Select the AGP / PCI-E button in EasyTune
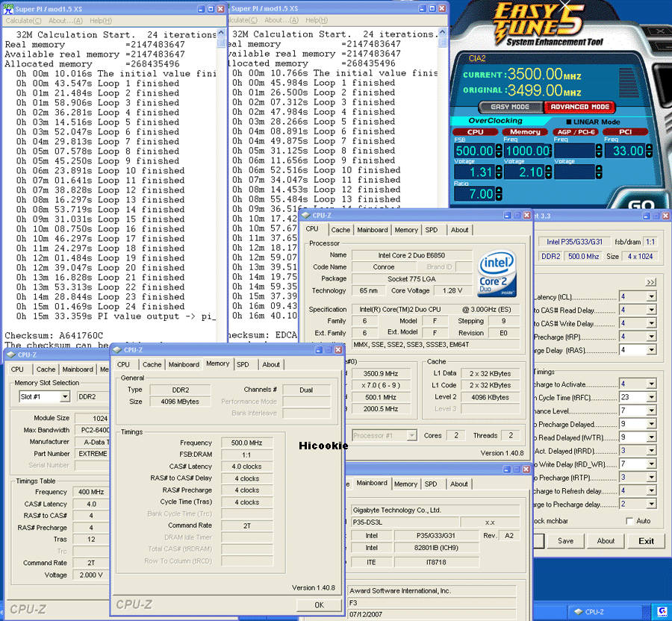 pos(576,132)
